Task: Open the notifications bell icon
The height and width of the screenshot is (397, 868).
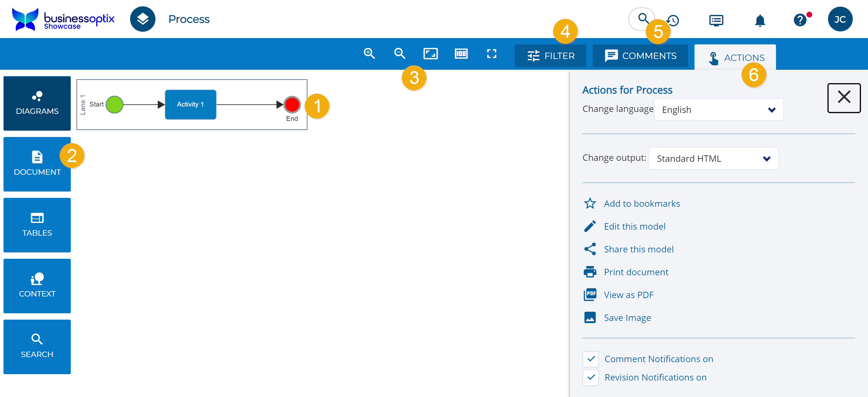Action: click(760, 20)
